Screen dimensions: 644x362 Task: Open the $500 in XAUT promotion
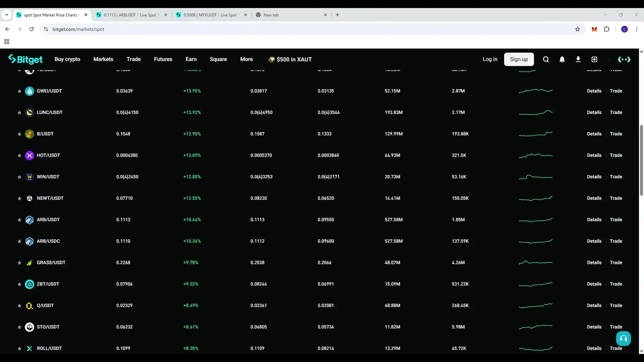290,59
